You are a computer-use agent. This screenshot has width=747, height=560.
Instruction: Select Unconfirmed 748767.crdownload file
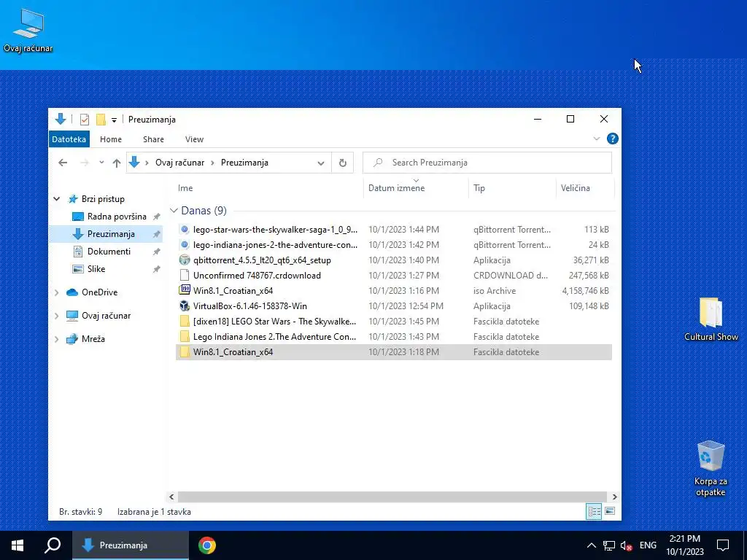(x=257, y=275)
